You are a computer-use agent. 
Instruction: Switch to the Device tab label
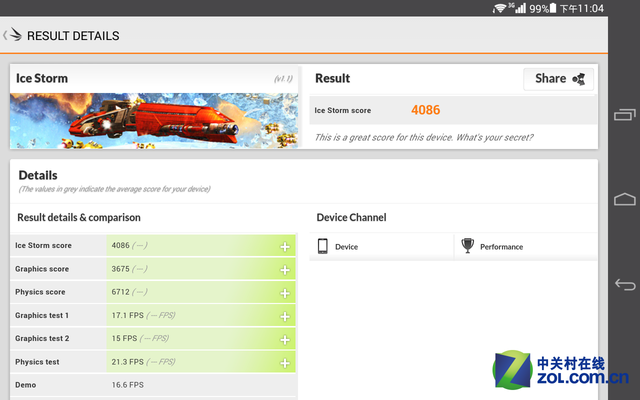(347, 247)
